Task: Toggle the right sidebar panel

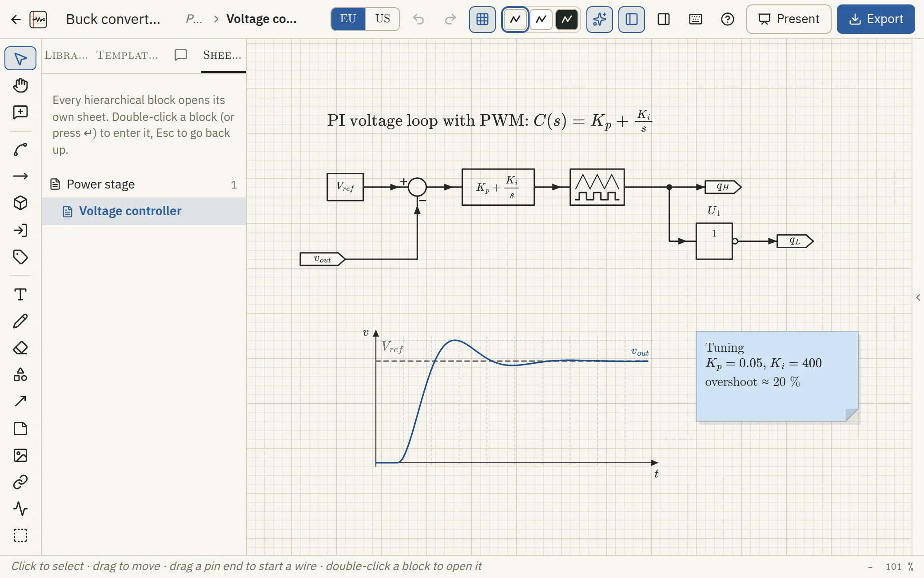Action: pos(664,19)
